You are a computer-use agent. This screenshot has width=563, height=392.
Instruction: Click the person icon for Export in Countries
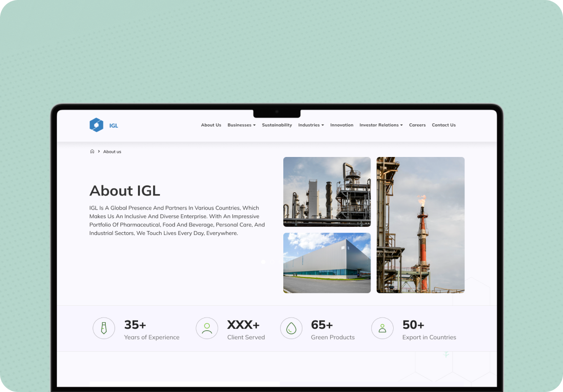click(x=383, y=328)
